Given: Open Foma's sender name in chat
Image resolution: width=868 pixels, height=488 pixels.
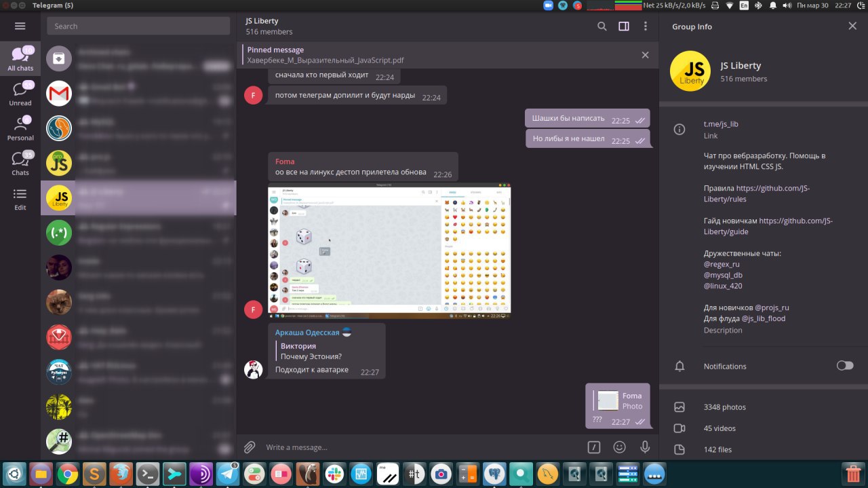Looking at the screenshot, I should (285, 162).
